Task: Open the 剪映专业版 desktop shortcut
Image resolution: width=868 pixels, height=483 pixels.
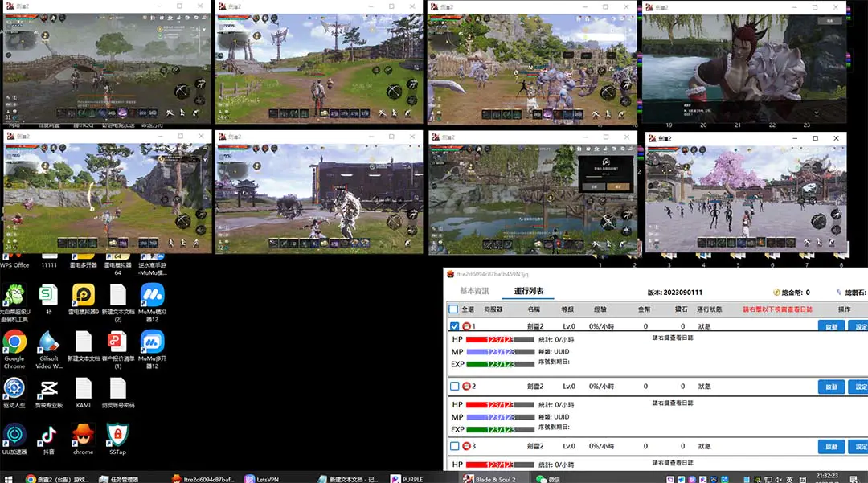Action: point(48,389)
